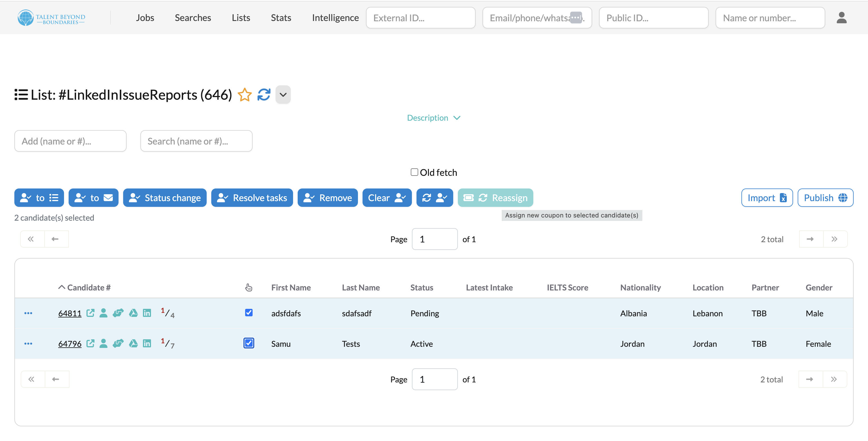Send selected candidates to email
This screenshot has width=868, height=441.
click(93, 198)
